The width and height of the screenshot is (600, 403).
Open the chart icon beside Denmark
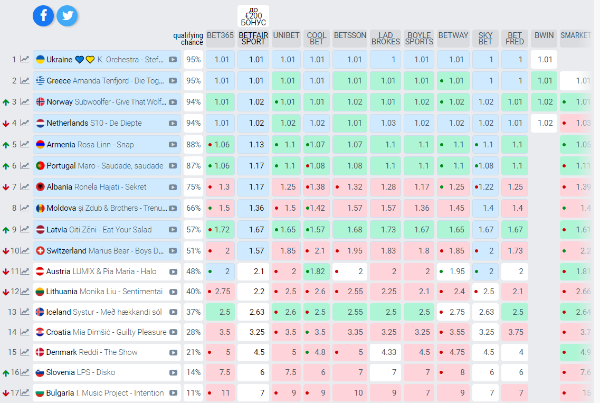(x=24, y=352)
